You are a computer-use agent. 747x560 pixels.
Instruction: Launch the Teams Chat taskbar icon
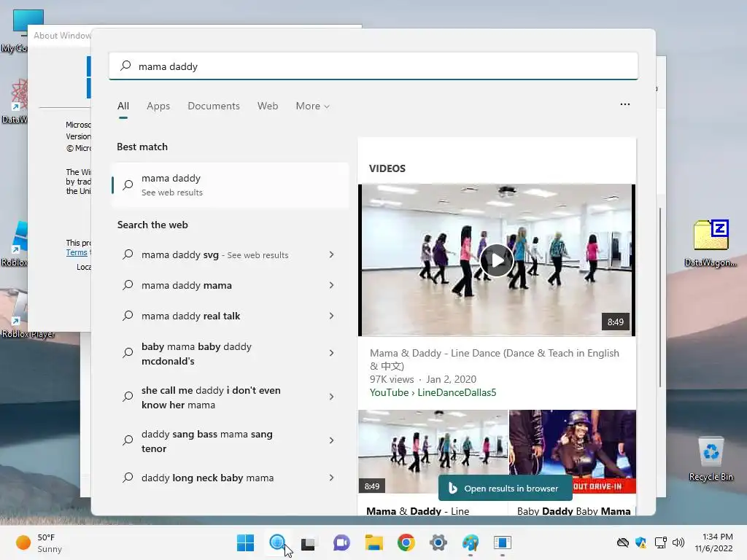click(x=341, y=542)
